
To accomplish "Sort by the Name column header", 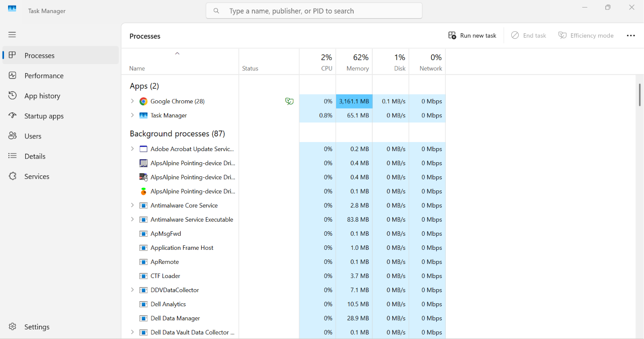I will click(180, 62).
